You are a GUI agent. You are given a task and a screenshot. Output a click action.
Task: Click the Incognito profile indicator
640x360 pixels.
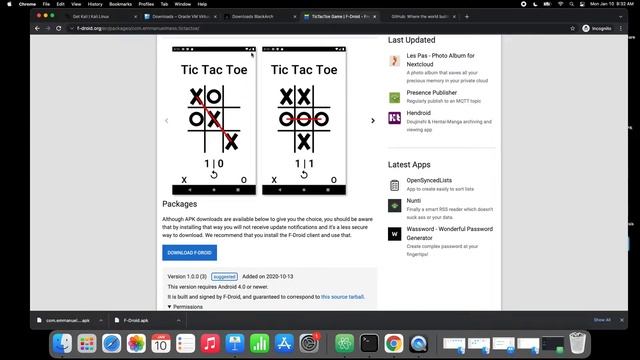coord(597,29)
